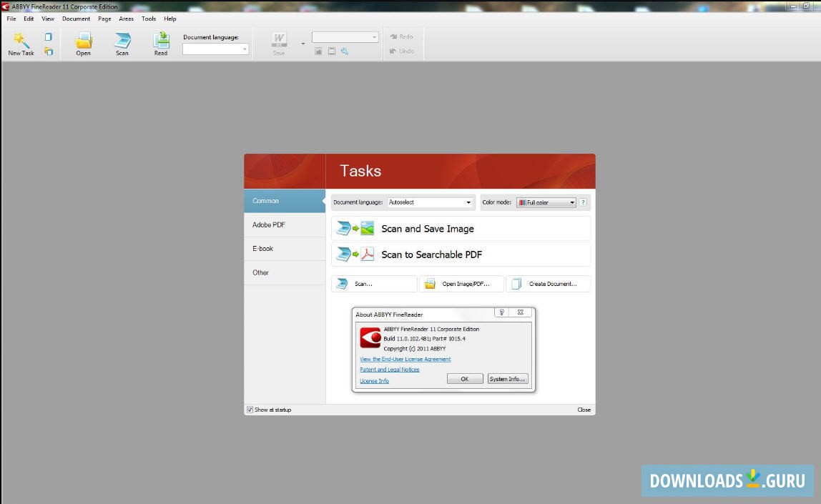Select the Adobe PDF tasks tab
Screen dimensions: 821x504
285,225
